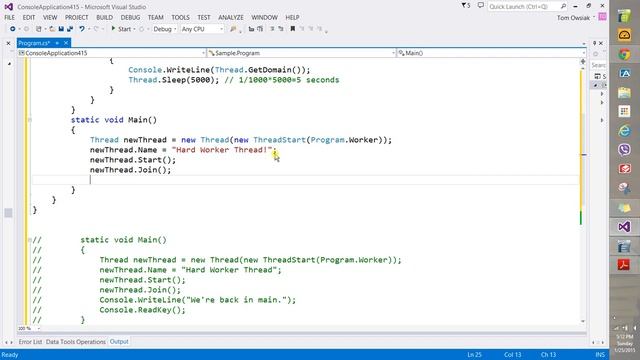The height and width of the screenshot is (360, 640).
Task: Open the Output window tab
Action: coord(119,342)
